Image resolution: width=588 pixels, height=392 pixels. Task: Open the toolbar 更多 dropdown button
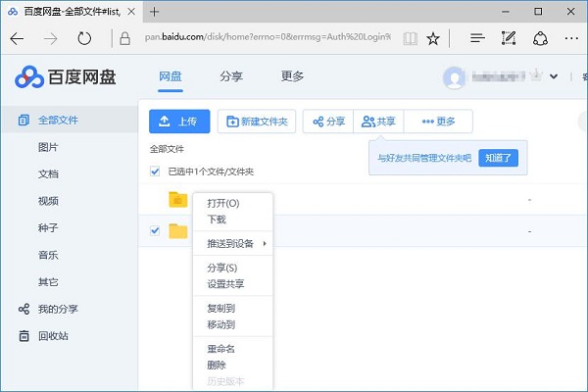click(x=438, y=122)
